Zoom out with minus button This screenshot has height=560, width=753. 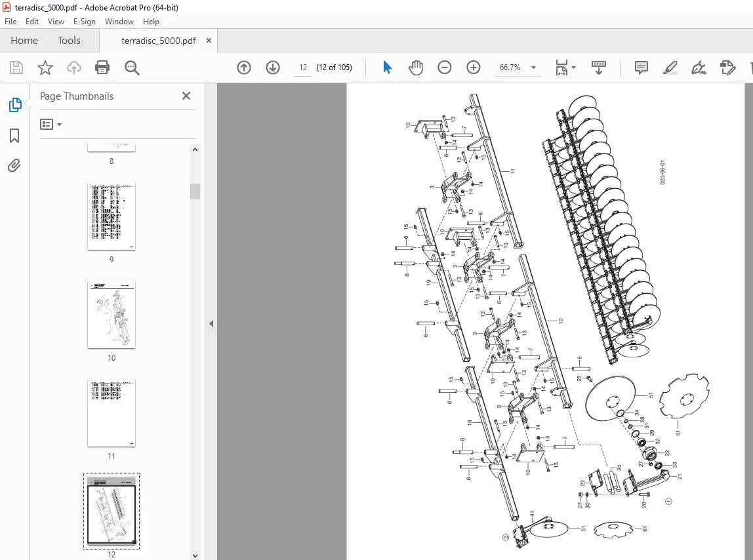[x=445, y=68]
